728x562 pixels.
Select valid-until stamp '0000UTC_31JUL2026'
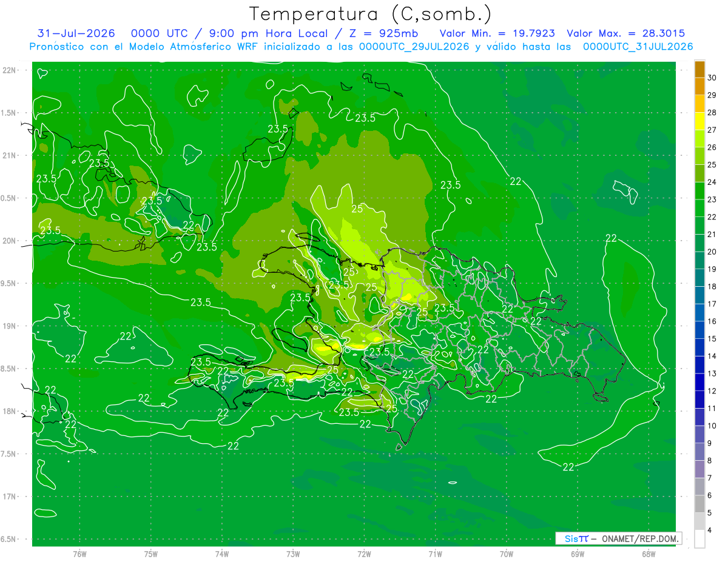[x=638, y=47]
